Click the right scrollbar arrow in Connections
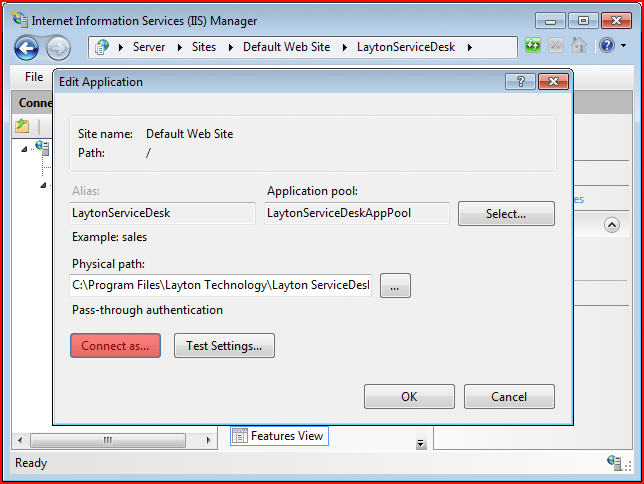The image size is (644, 484). [x=209, y=440]
